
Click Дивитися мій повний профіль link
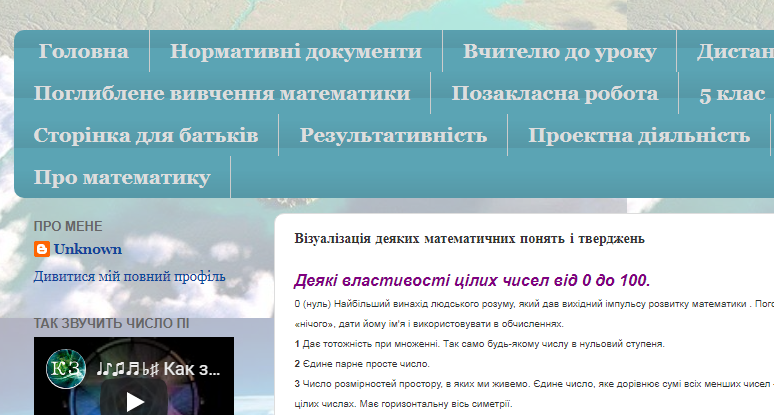[x=129, y=276]
